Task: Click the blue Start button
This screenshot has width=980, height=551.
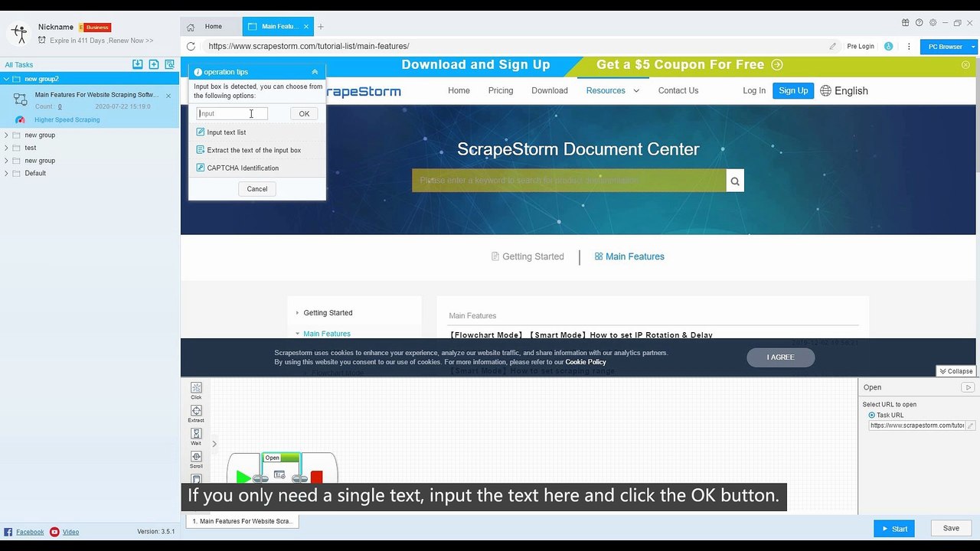Action: tap(894, 528)
